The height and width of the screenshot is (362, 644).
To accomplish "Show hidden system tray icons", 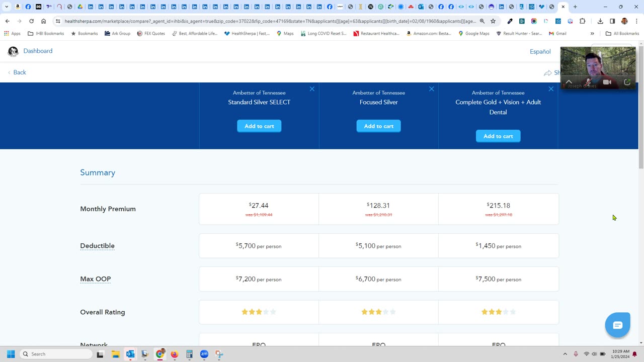I will 565,354.
